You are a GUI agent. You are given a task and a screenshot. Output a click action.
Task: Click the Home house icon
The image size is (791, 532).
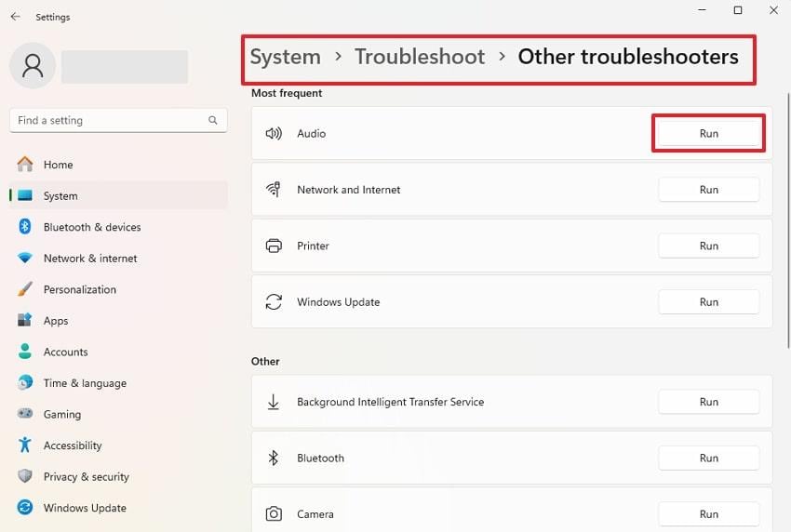tap(25, 164)
